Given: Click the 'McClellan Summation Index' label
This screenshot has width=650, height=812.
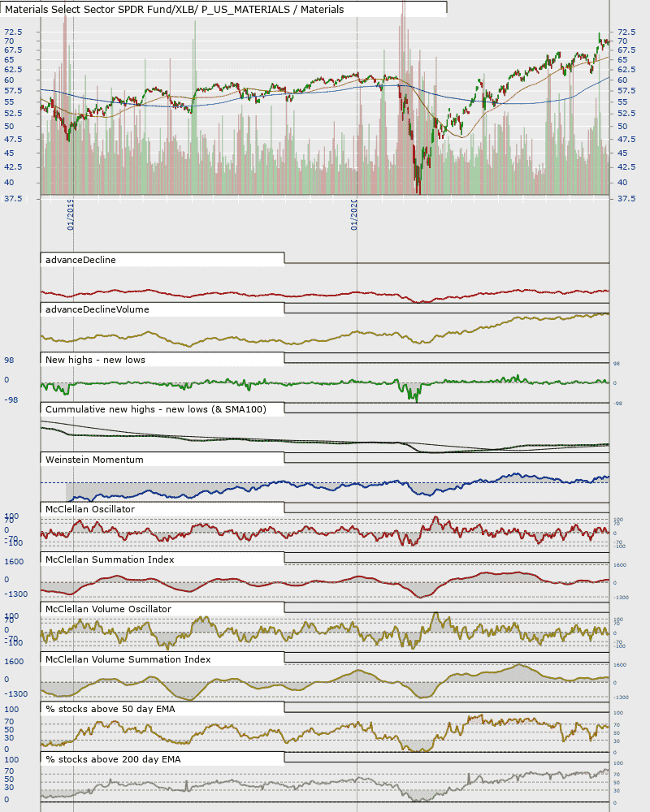Looking at the screenshot, I should 110,559.
